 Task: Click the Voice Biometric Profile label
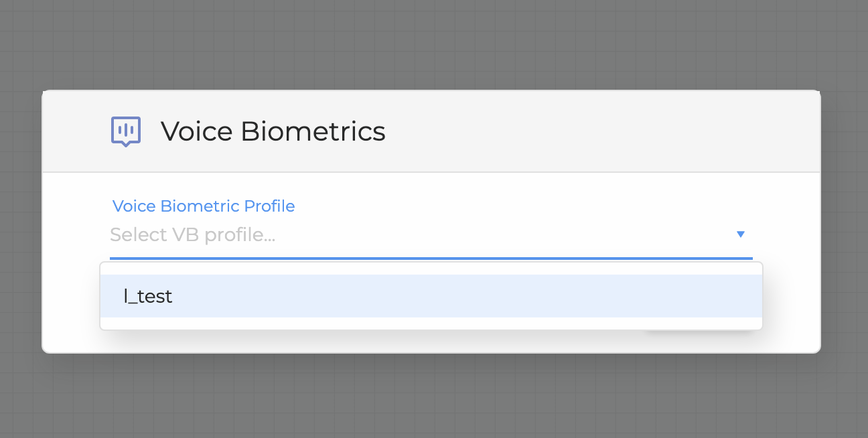[x=204, y=206]
